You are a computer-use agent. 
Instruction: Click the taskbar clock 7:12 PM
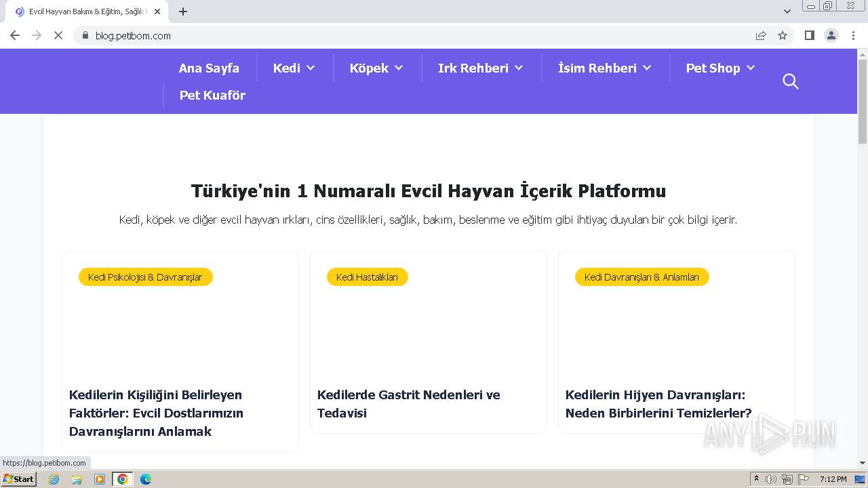(833, 479)
